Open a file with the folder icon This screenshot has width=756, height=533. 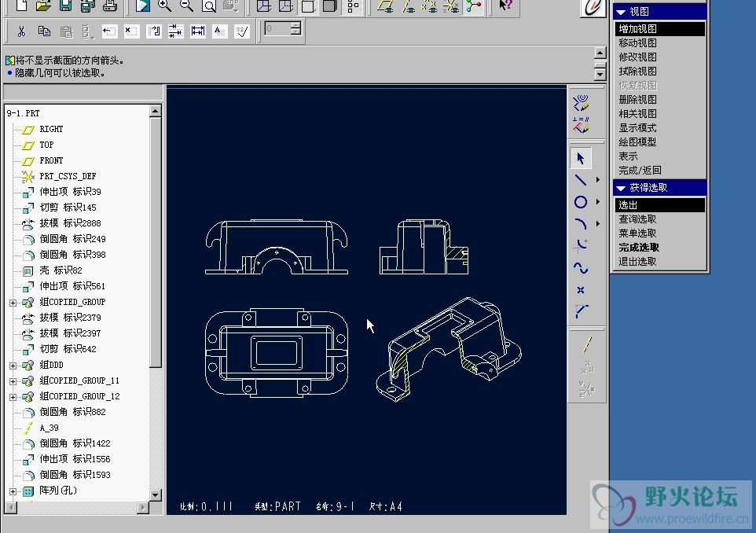(x=43, y=6)
